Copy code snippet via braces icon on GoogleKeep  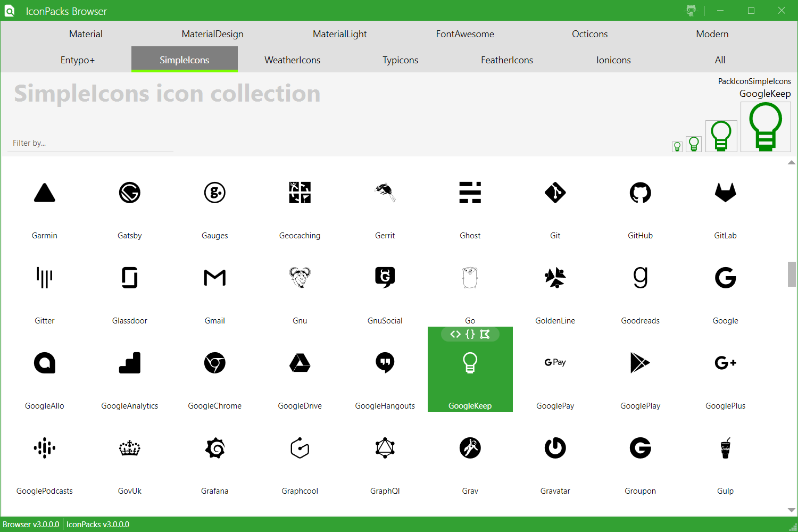(470, 334)
